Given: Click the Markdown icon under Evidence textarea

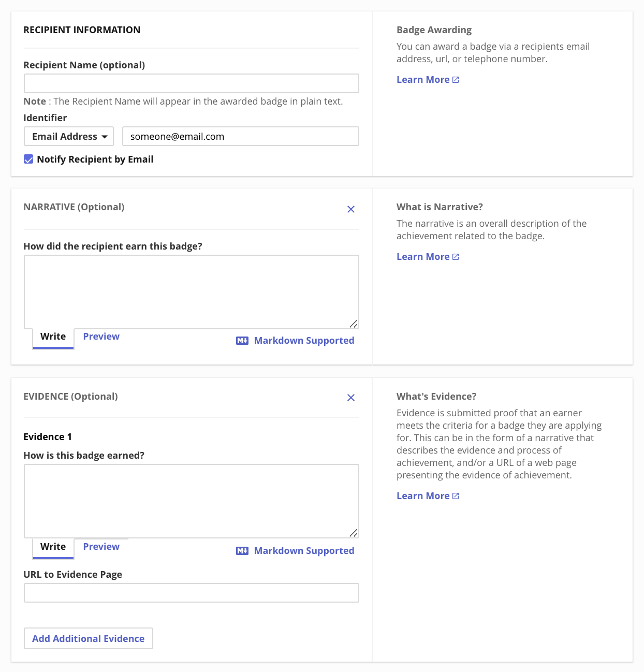Looking at the screenshot, I should 242,551.
